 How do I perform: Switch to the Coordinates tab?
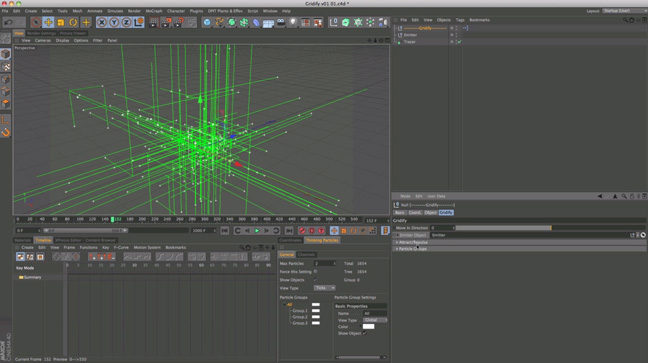pyautogui.click(x=290, y=240)
